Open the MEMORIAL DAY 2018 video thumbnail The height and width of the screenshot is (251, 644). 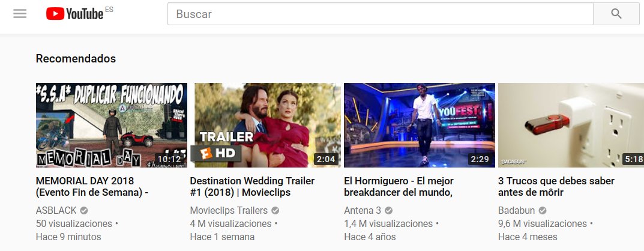tap(111, 125)
